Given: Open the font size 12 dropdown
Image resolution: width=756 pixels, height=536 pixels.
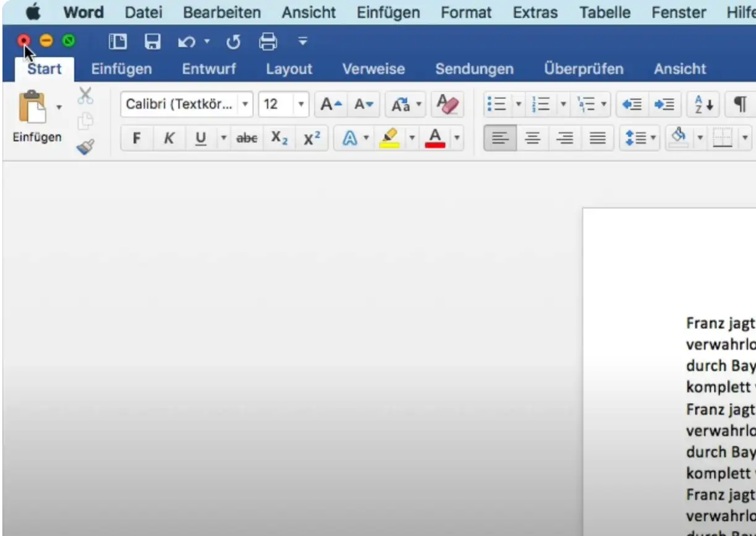Looking at the screenshot, I should [301, 104].
